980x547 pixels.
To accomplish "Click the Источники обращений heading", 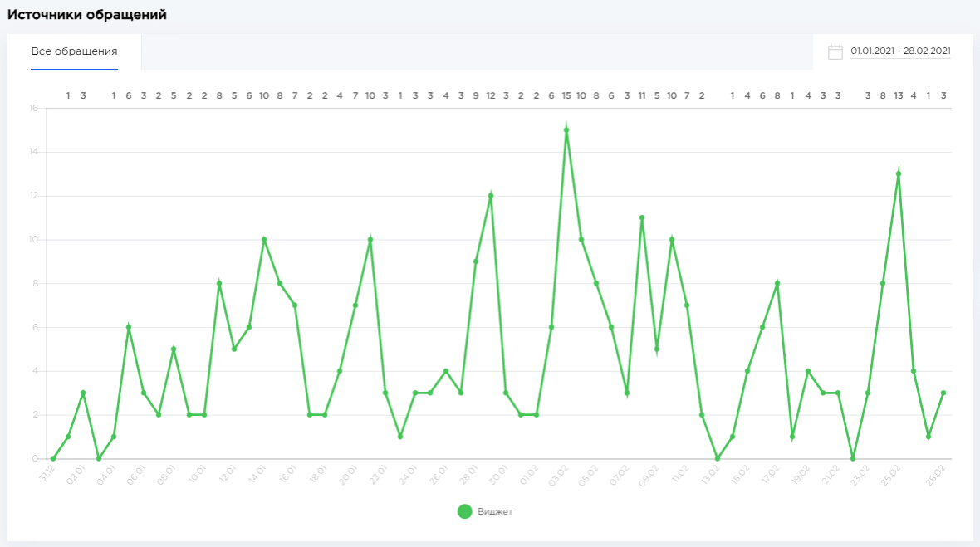I will [87, 15].
